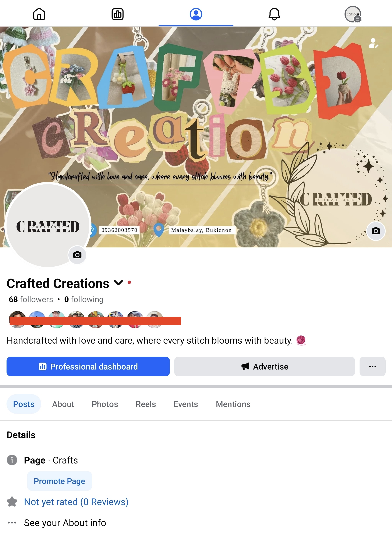Expand the chevron beside Crafted Creations
392x540 pixels.
pyautogui.click(x=118, y=283)
